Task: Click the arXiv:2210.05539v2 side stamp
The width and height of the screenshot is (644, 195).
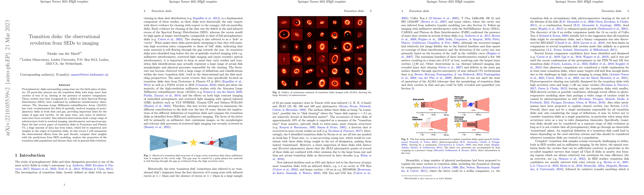Action: [8, 78]
